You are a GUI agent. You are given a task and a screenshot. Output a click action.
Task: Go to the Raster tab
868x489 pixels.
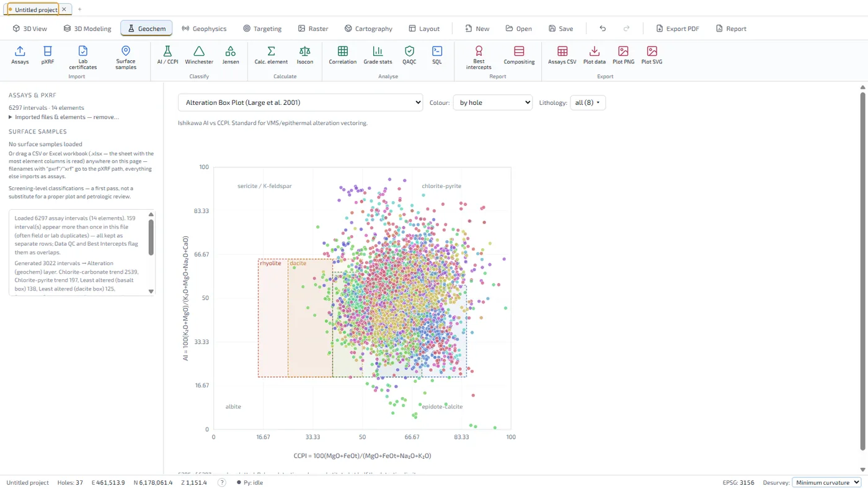coord(313,29)
